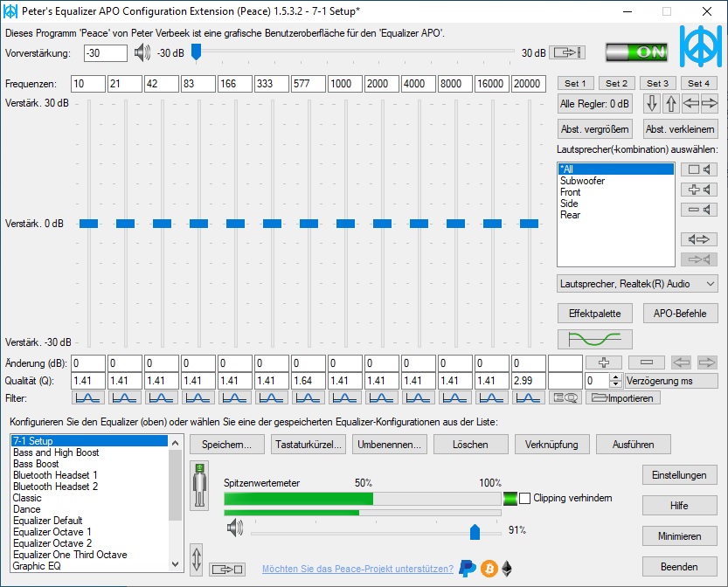Screen dimensions: 728x587
Task: Click the volume slider handle at 91%
Action: point(475,532)
